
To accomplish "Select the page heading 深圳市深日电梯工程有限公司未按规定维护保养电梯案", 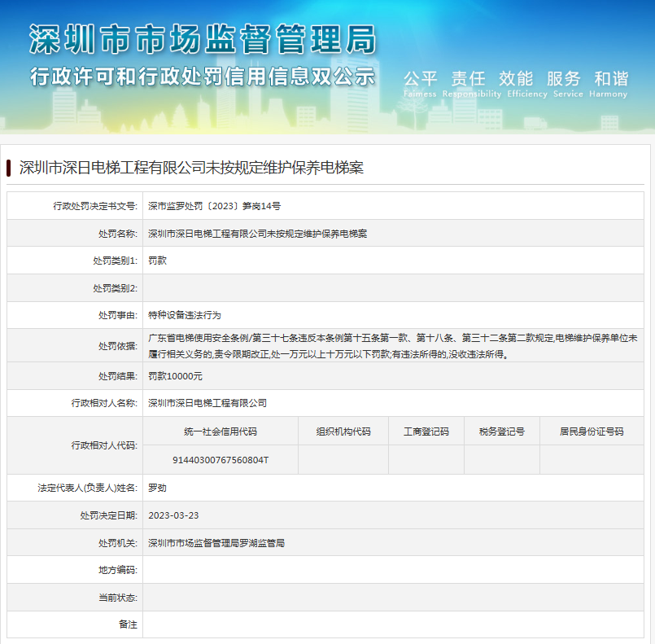I will coord(191,168).
